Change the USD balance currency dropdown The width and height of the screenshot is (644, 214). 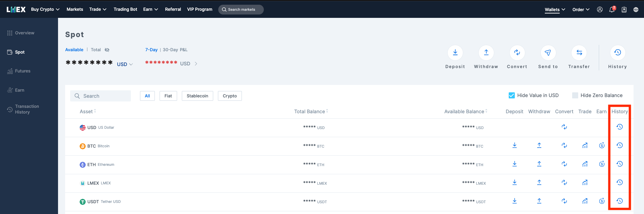pyautogui.click(x=125, y=64)
